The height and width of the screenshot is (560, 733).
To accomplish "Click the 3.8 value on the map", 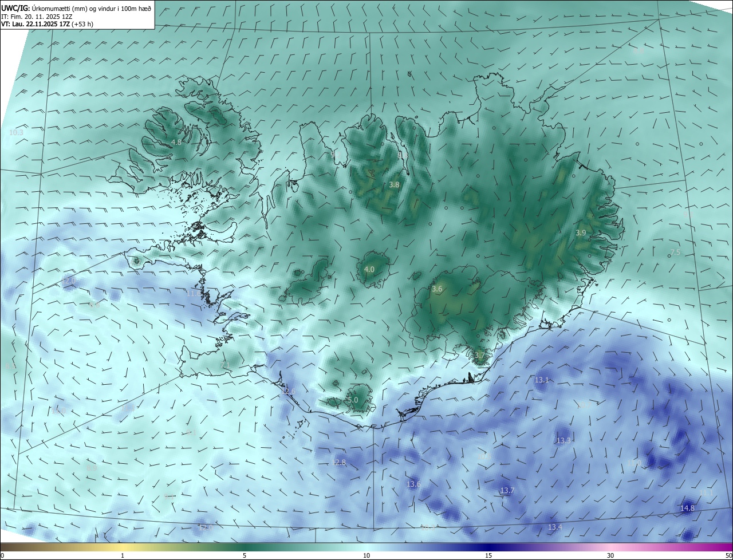I will pos(394,185).
